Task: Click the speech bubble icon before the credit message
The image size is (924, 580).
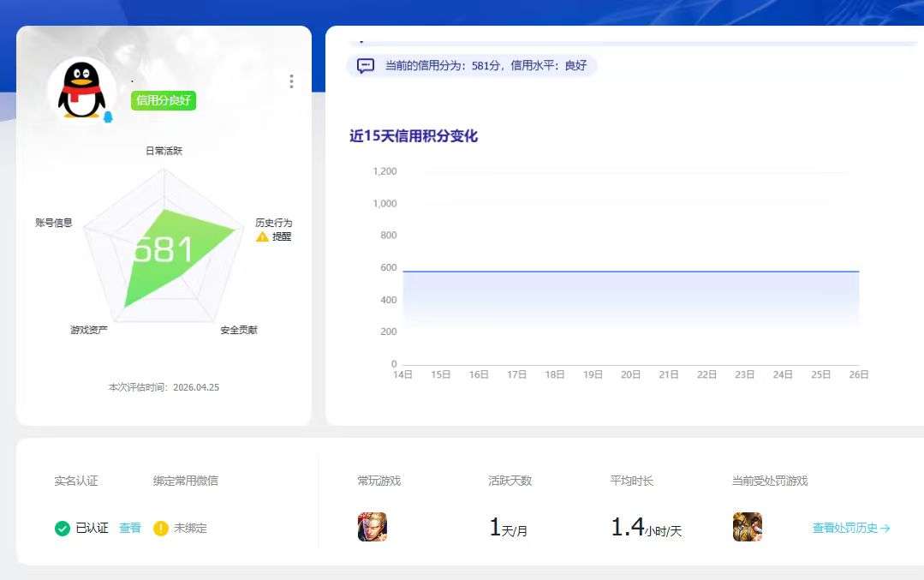Action: (367, 65)
